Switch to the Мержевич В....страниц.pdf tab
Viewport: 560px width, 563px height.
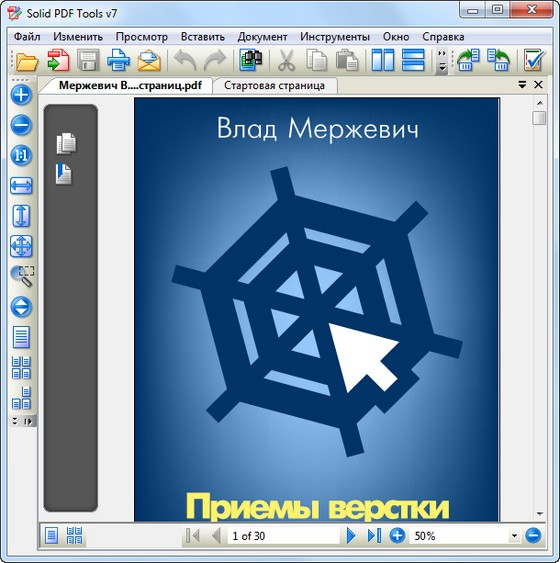pos(130,85)
